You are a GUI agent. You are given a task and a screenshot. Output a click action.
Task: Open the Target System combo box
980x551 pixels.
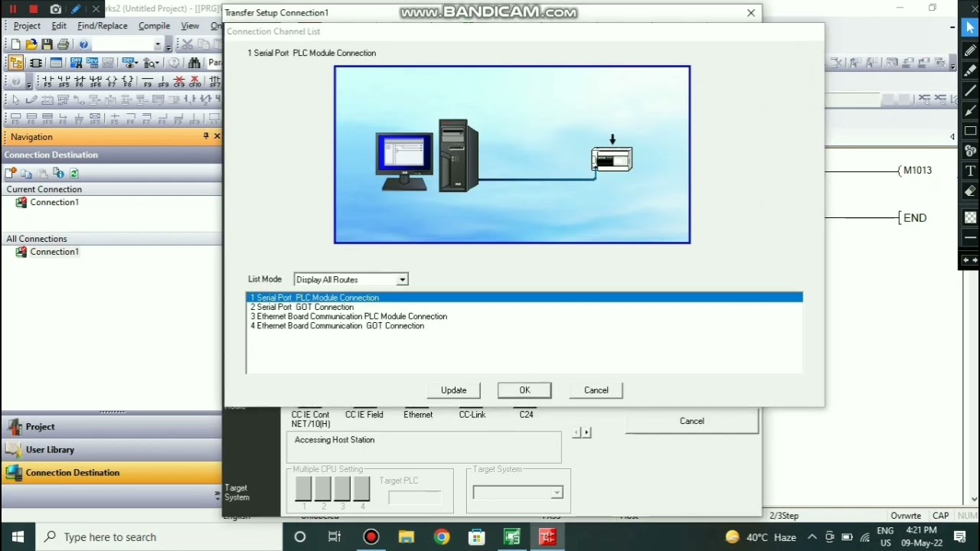click(x=518, y=493)
